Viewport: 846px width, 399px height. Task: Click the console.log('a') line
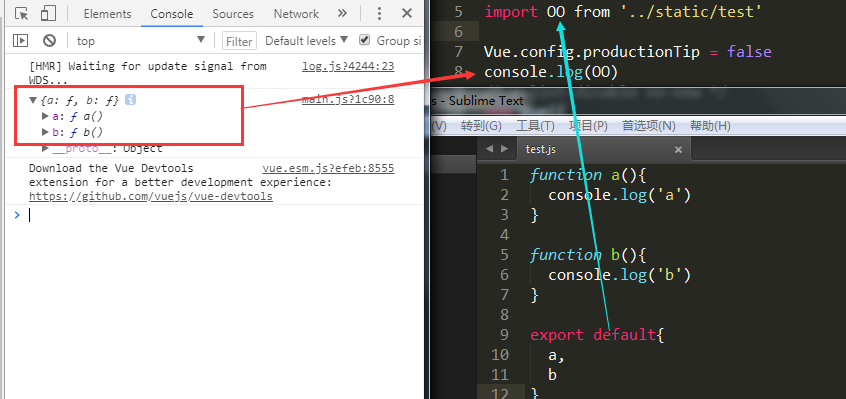tap(619, 195)
